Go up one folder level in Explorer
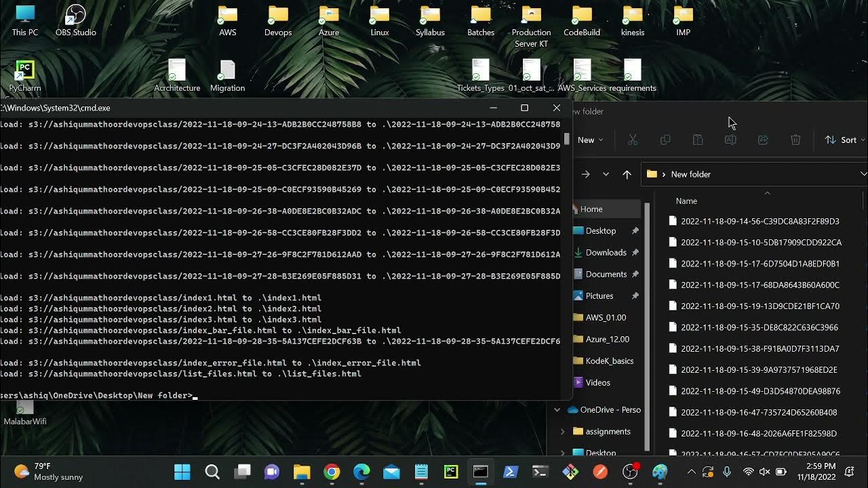 pos(627,174)
